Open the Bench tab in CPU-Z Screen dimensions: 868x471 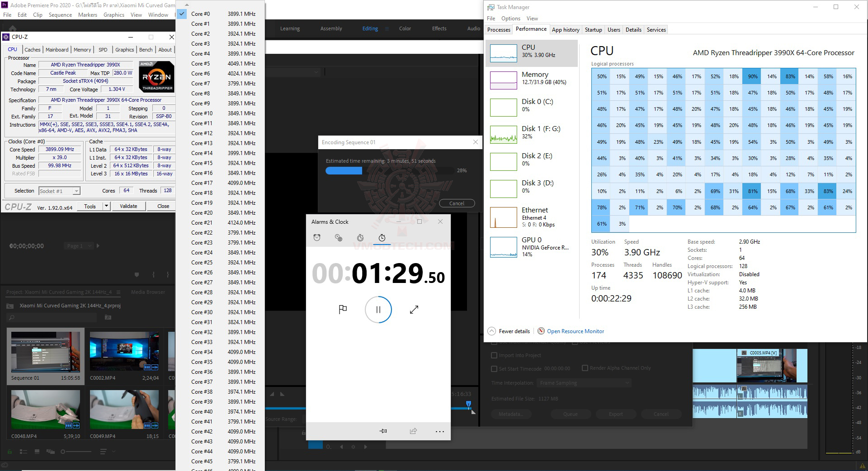click(x=146, y=50)
